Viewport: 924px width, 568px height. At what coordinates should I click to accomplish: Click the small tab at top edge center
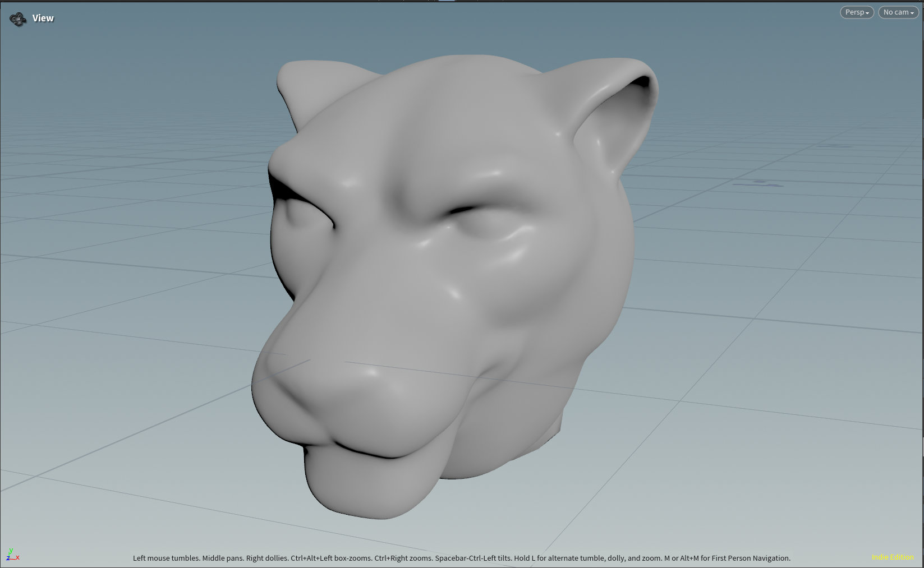click(x=447, y=1)
